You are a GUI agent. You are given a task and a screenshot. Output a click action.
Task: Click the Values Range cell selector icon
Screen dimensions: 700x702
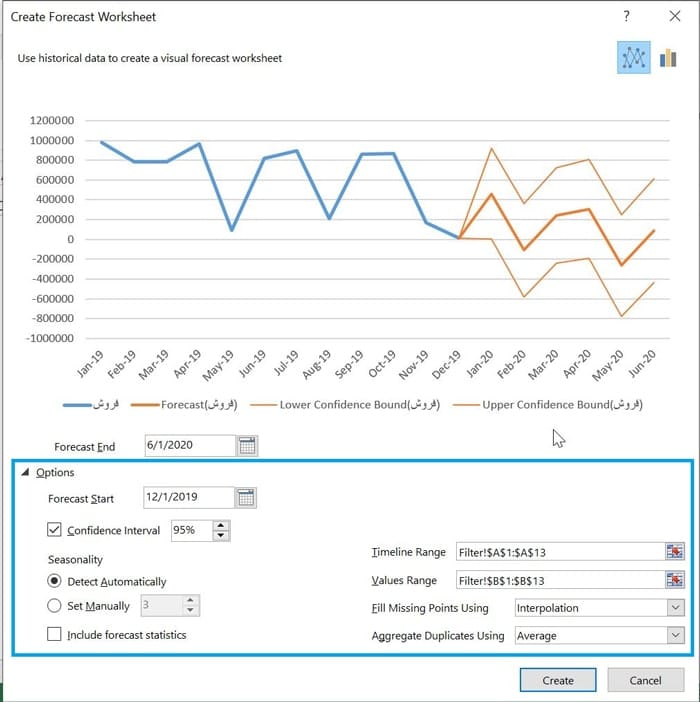point(674,580)
